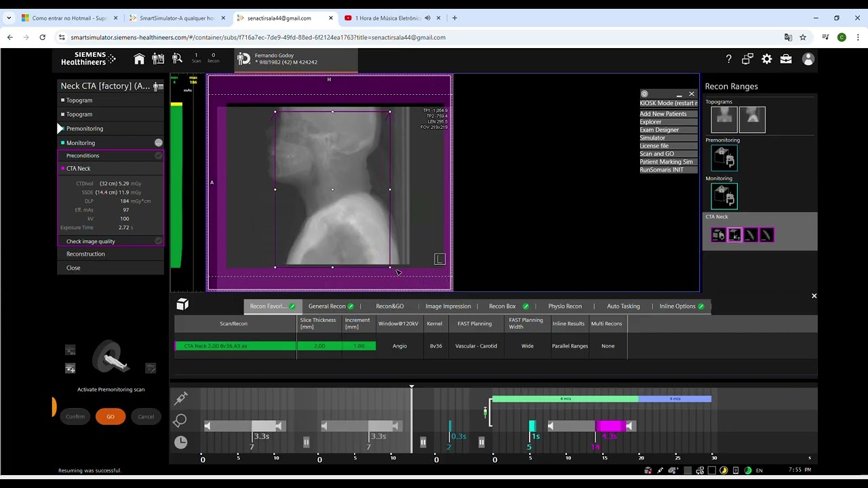Select the Premonitoring scan step
Screen dimensions: 868x488
tap(111, 128)
